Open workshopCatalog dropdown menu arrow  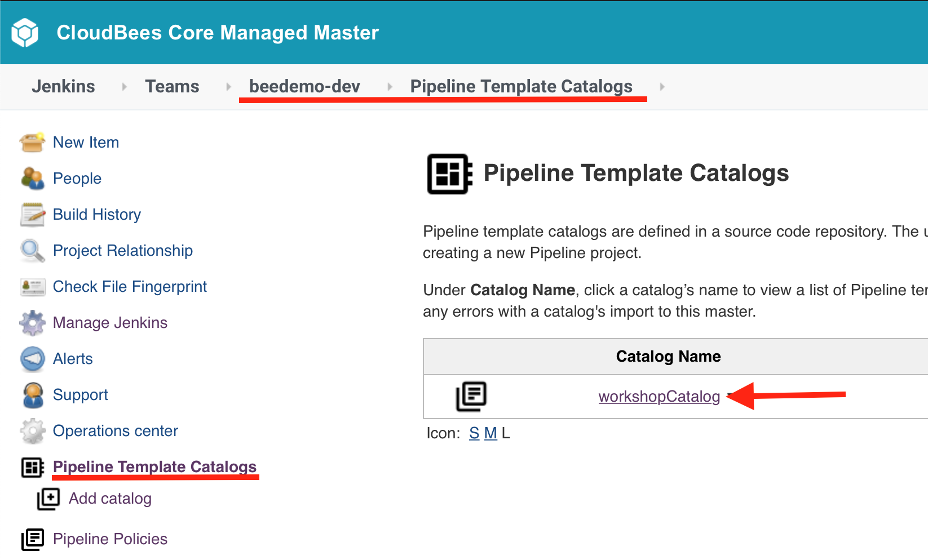pos(729,396)
